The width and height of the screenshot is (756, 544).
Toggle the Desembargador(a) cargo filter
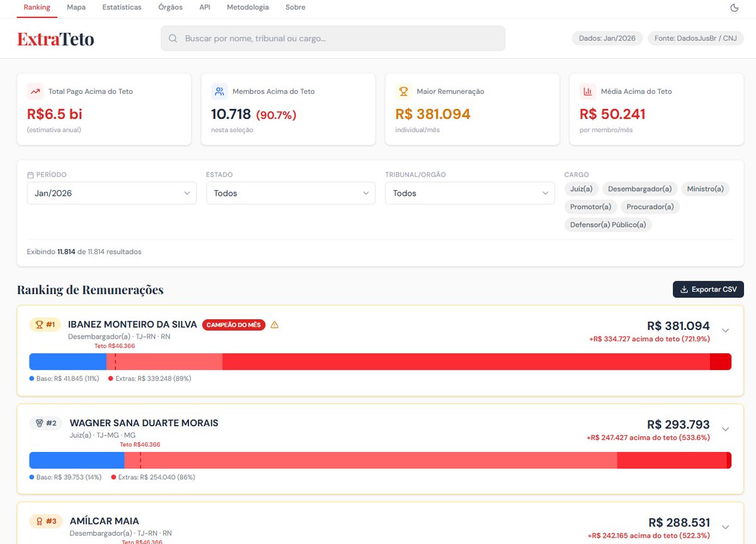(639, 189)
